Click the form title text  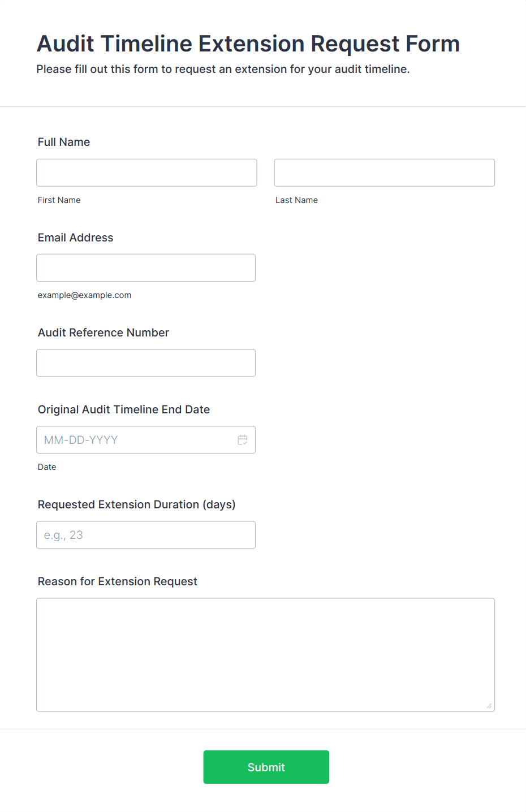click(248, 44)
